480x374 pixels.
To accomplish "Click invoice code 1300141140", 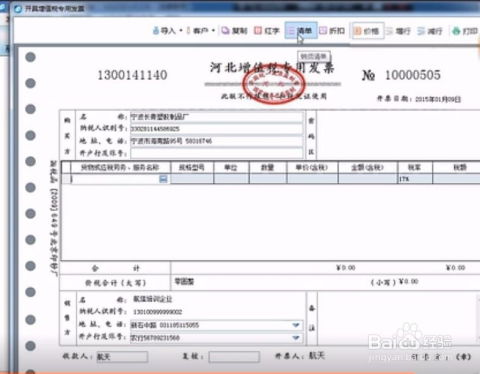I will click(132, 75).
